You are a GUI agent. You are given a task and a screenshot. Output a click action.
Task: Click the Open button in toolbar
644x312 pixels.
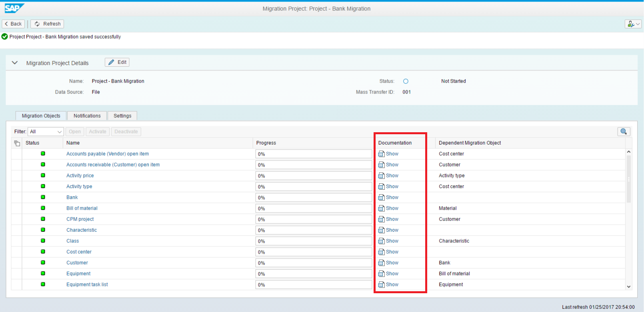[75, 131]
